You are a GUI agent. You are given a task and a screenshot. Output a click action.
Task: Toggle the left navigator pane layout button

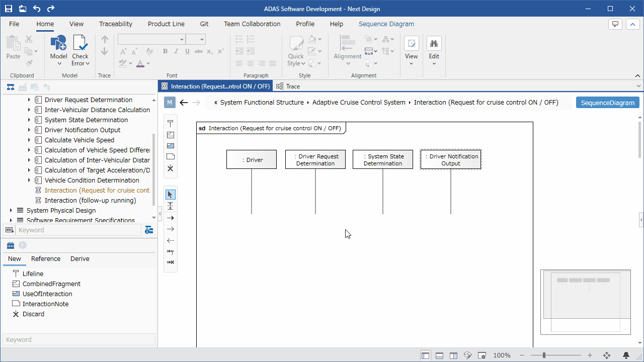pos(426,355)
